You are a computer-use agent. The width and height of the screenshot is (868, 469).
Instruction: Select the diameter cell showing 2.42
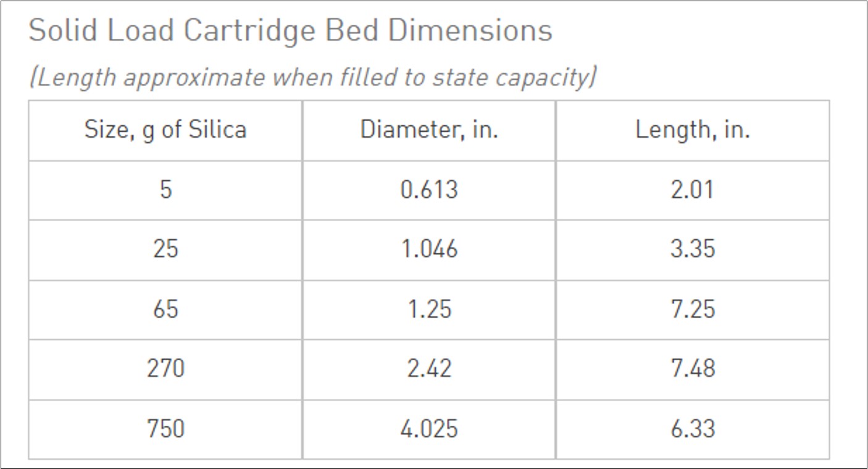[x=429, y=368]
